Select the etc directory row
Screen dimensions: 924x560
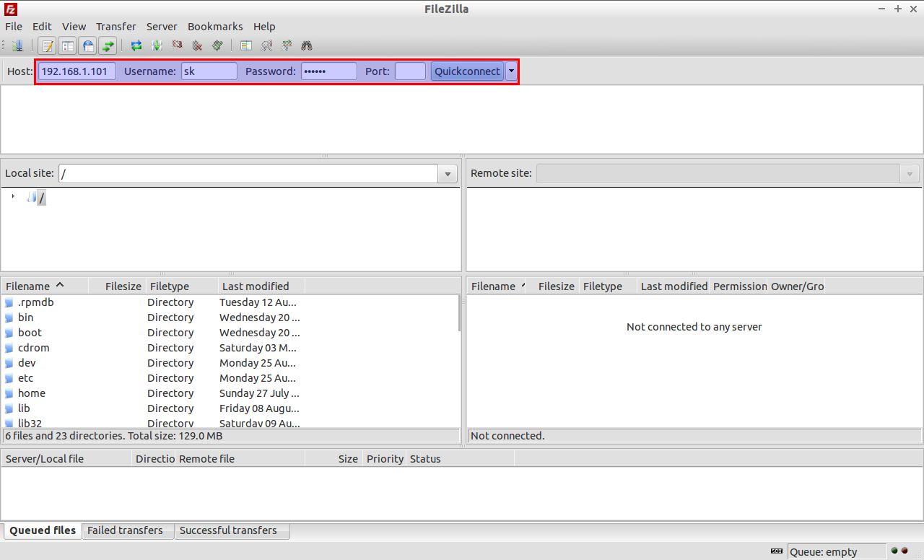point(230,378)
